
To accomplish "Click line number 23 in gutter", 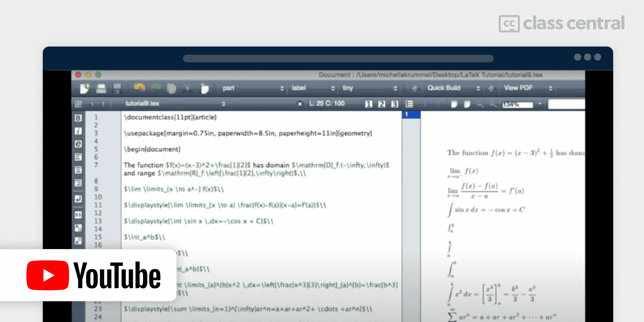I will pyautogui.click(x=98, y=309).
